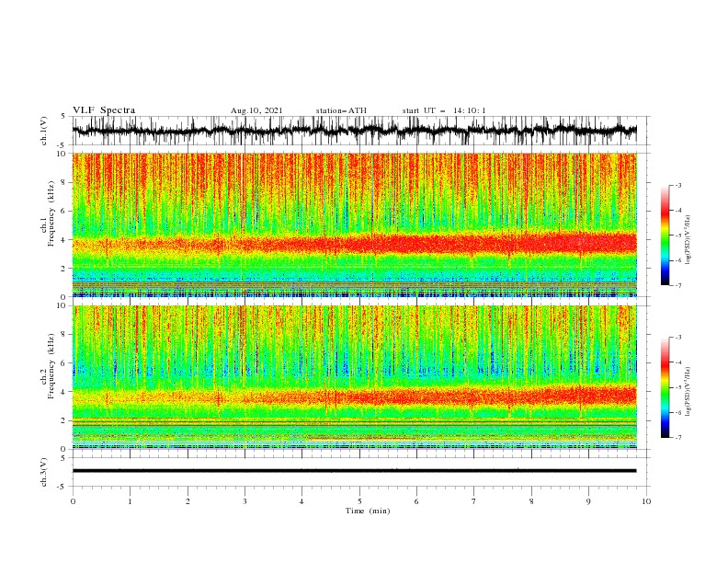Click the "ch.1(V)" waveform axis label
The height and width of the screenshot is (563, 728).
[x=44, y=131]
